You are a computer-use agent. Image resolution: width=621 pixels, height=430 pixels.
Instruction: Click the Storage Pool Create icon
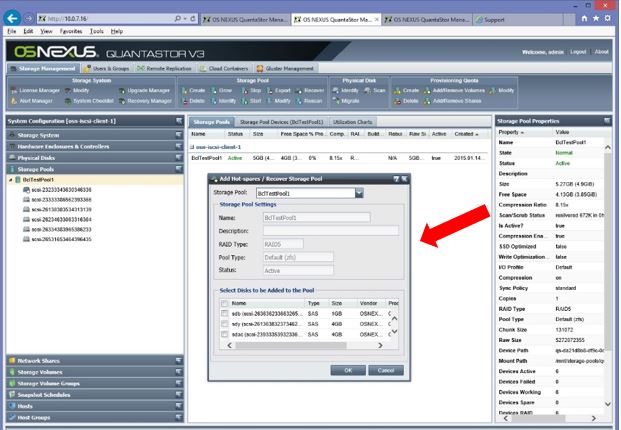pos(193,90)
